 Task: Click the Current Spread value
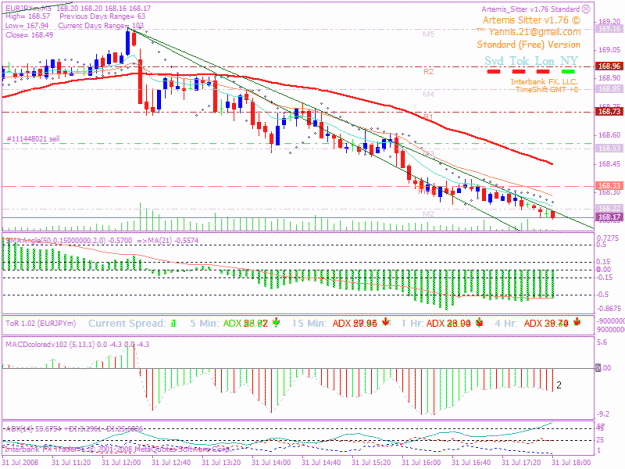click(x=173, y=324)
